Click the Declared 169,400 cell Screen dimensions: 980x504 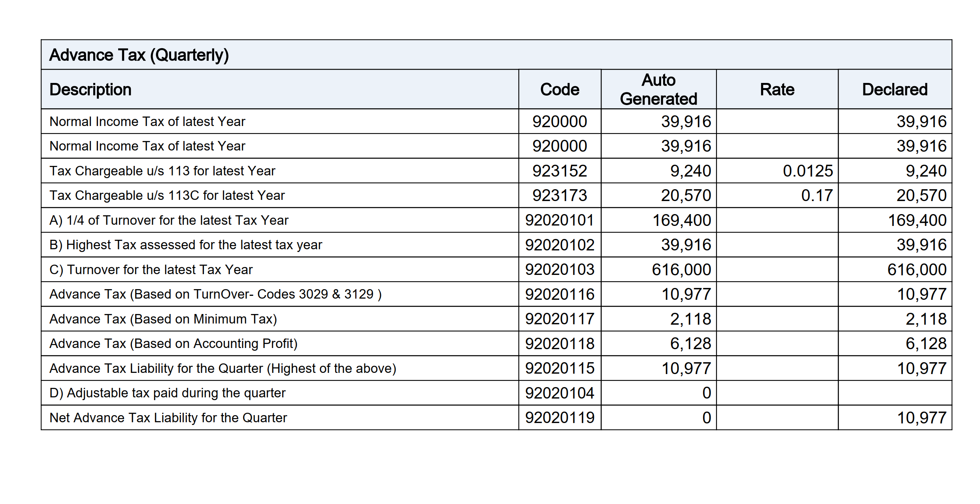click(x=917, y=220)
